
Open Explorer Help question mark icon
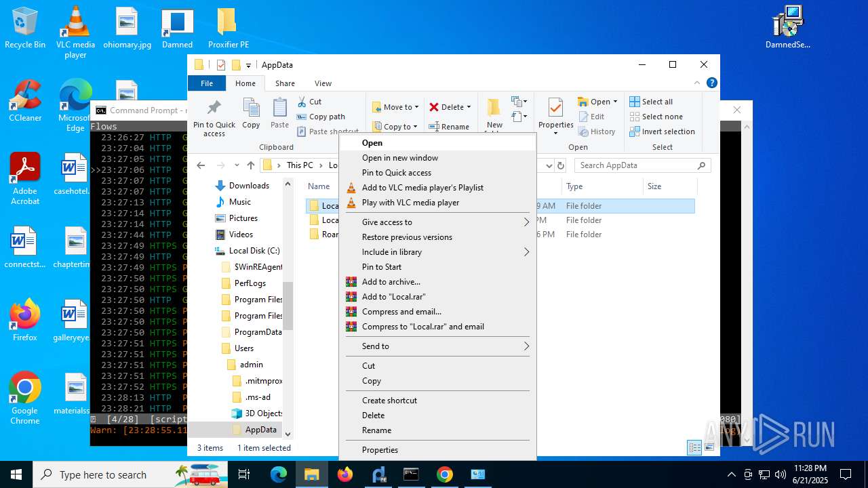[712, 83]
